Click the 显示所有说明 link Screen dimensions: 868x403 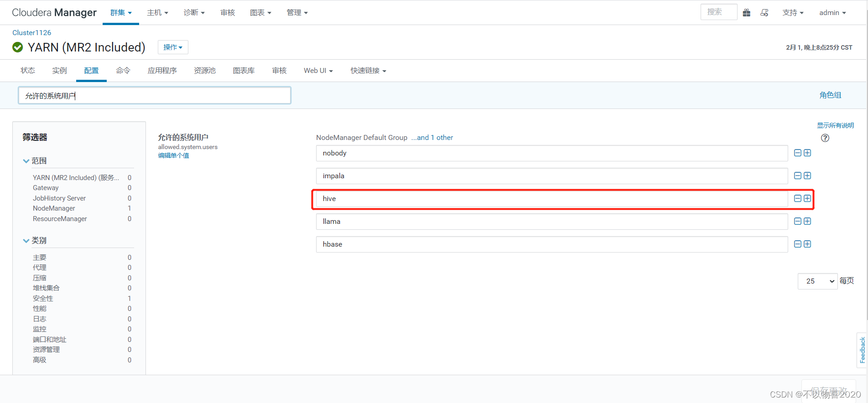(x=835, y=125)
